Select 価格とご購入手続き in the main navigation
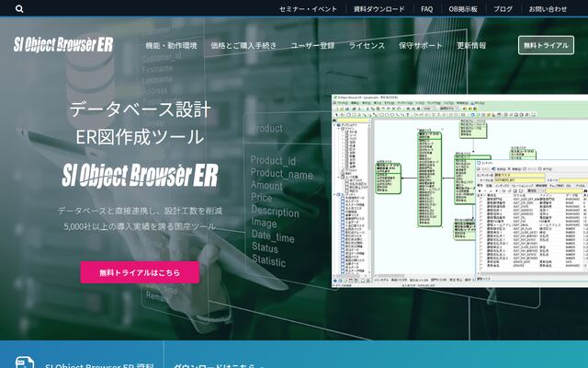The width and height of the screenshot is (588, 368). pyautogui.click(x=243, y=45)
